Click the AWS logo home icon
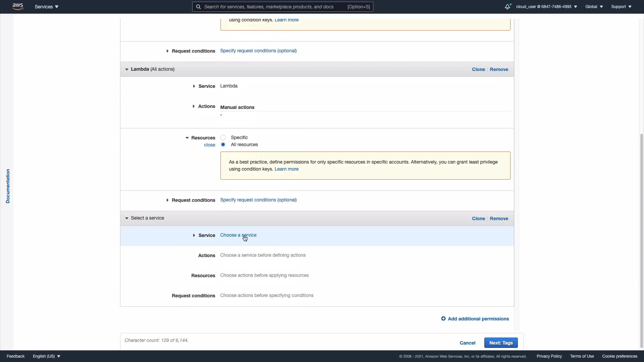644x362 pixels. click(x=18, y=7)
